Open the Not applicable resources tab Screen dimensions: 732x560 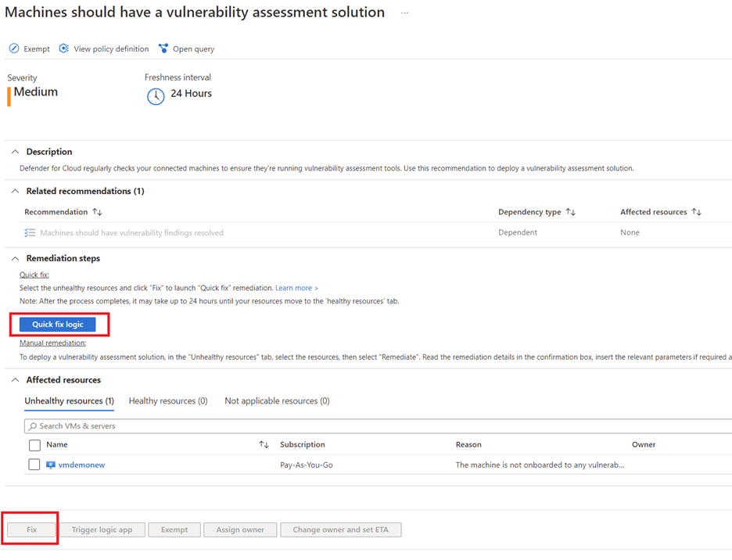coord(277,400)
